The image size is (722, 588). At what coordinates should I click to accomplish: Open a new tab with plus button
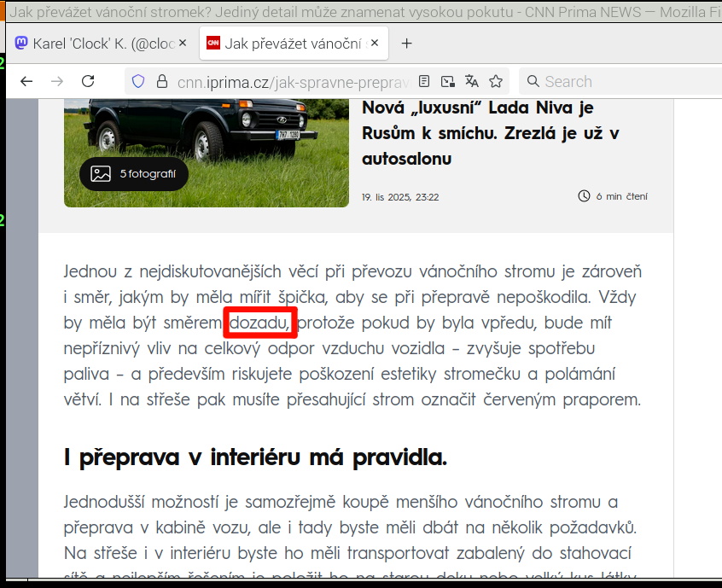click(407, 44)
